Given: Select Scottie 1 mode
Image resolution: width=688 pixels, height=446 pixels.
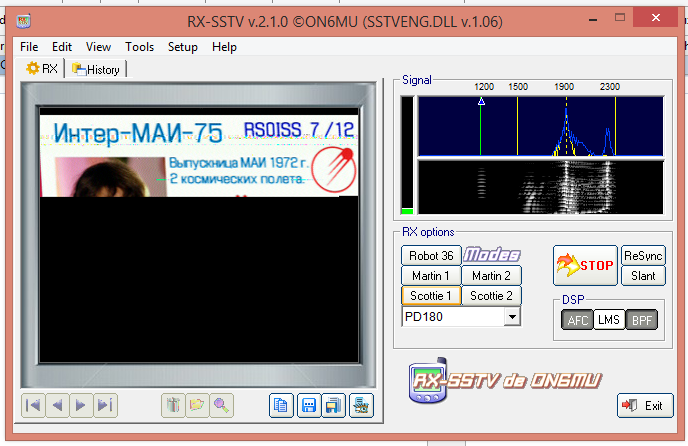Looking at the screenshot, I should coord(431,296).
